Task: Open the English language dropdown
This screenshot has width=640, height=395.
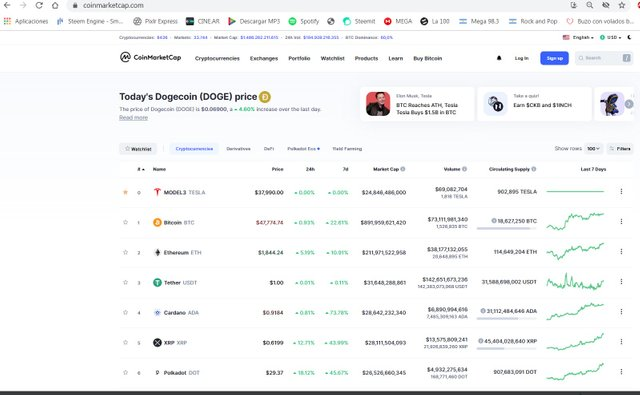Action: point(578,37)
